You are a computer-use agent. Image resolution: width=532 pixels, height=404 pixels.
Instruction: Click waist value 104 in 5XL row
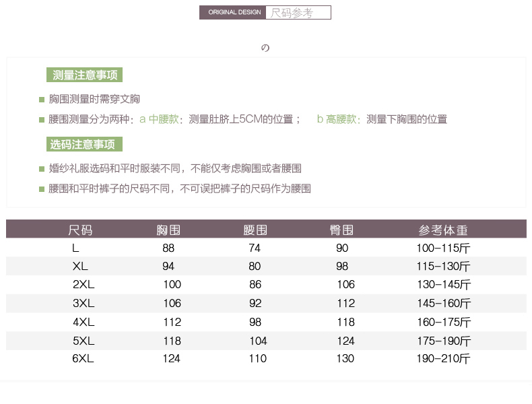pyautogui.click(x=258, y=341)
